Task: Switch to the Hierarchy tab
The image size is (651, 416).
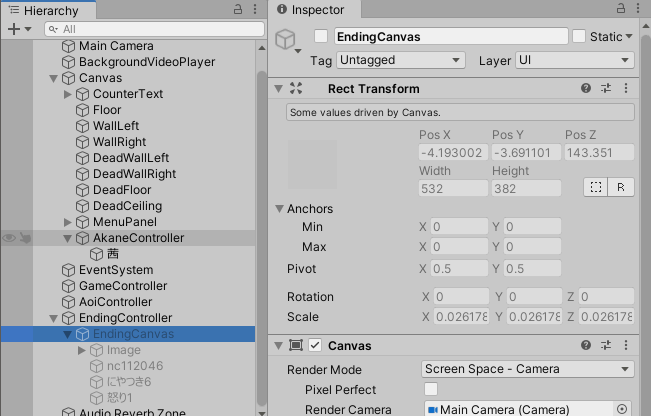Action: click(x=49, y=10)
